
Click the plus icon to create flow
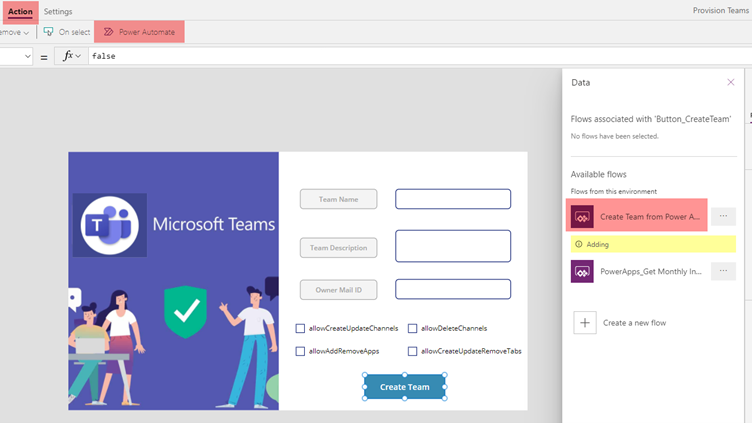coord(585,323)
